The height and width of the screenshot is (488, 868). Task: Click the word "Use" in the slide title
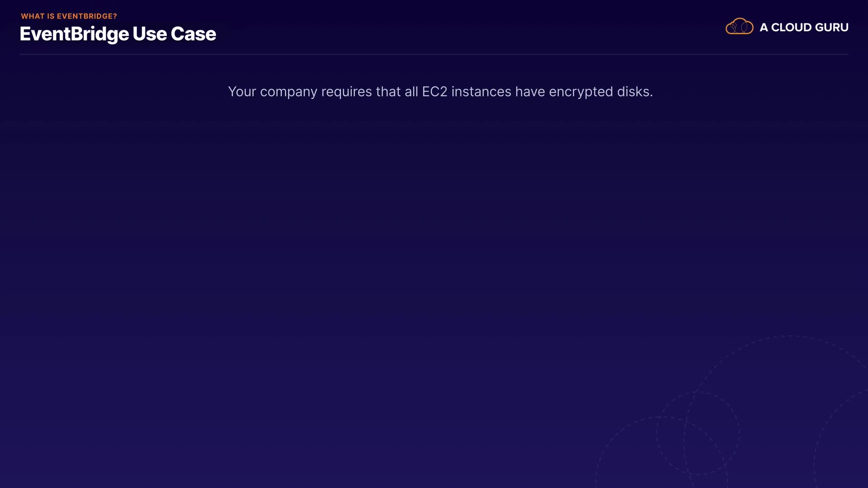coord(149,34)
